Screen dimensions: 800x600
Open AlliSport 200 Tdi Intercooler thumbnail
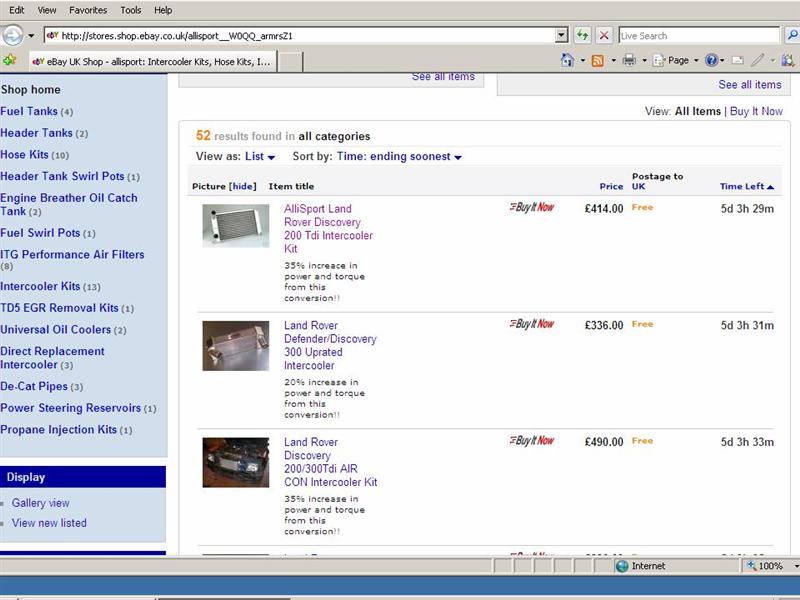click(236, 225)
